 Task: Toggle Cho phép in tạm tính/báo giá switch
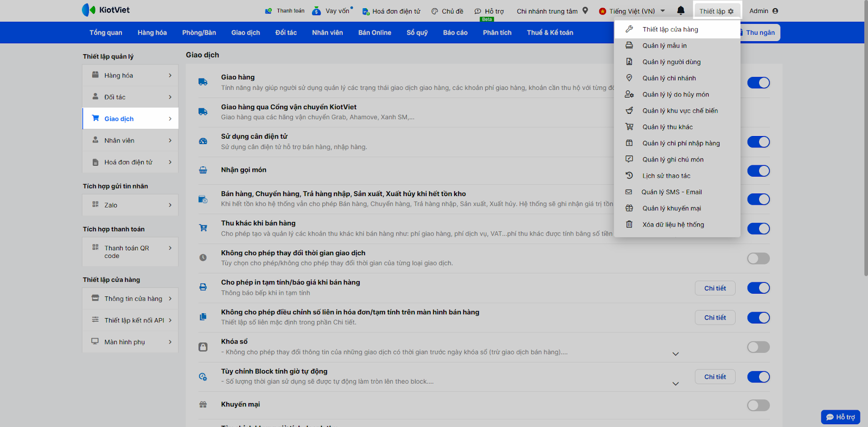coord(758,288)
